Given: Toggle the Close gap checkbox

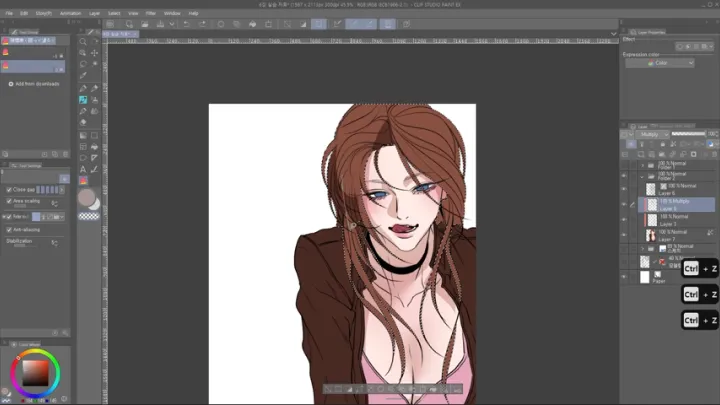Looking at the screenshot, I should click(x=9, y=190).
